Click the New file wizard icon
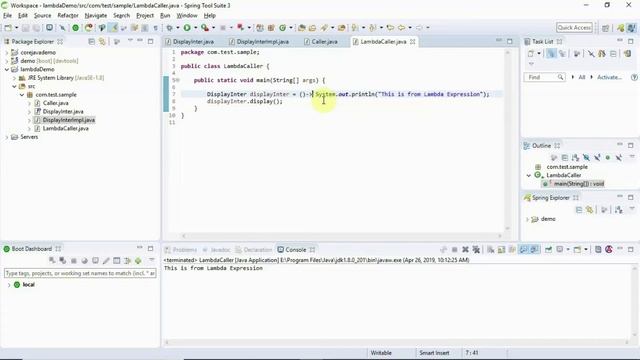640x360 pixels. tap(8, 28)
